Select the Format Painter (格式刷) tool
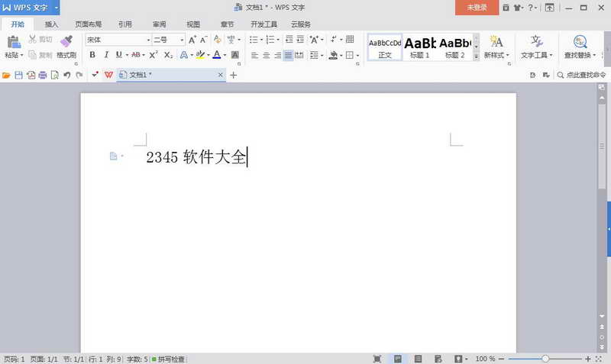Viewport: 611px width, 364px height. pos(66,47)
